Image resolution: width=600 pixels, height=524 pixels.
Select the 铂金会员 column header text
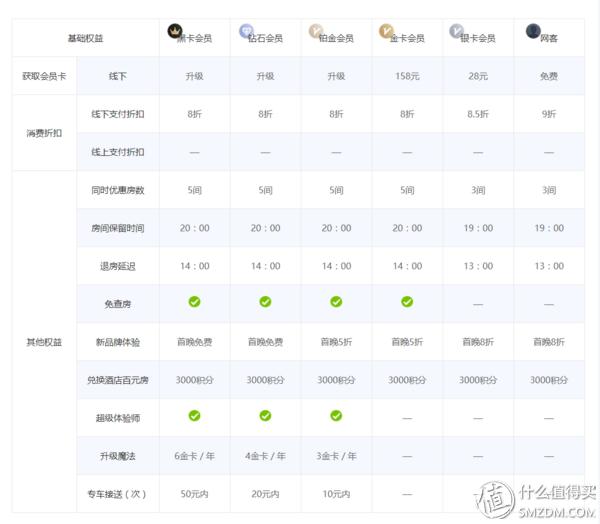336,38
